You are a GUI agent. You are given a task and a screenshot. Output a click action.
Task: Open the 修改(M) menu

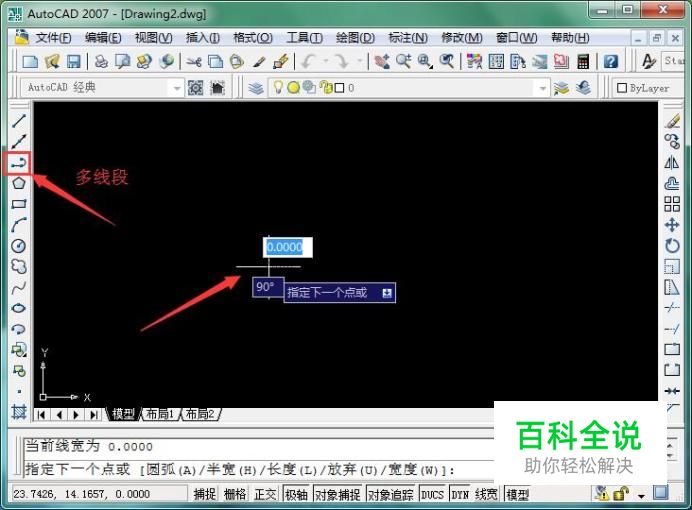tap(461, 38)
